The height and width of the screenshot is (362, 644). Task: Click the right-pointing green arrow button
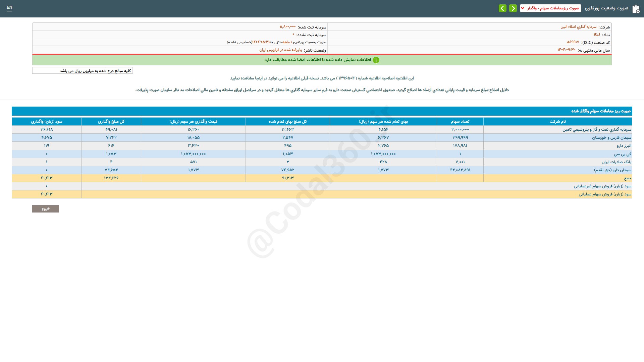tap(513, 8)
